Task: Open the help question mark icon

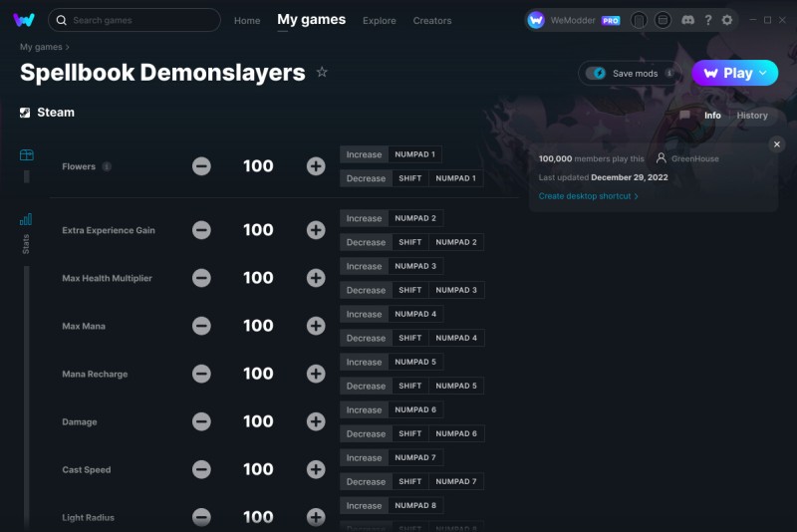Action: pyautogui.click(x=708, y=20)
